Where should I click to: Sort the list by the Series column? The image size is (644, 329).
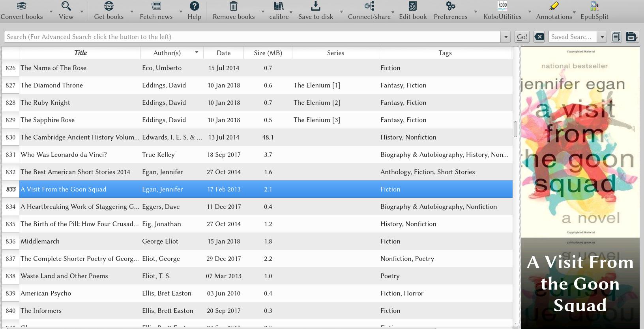tap(335, 53)
